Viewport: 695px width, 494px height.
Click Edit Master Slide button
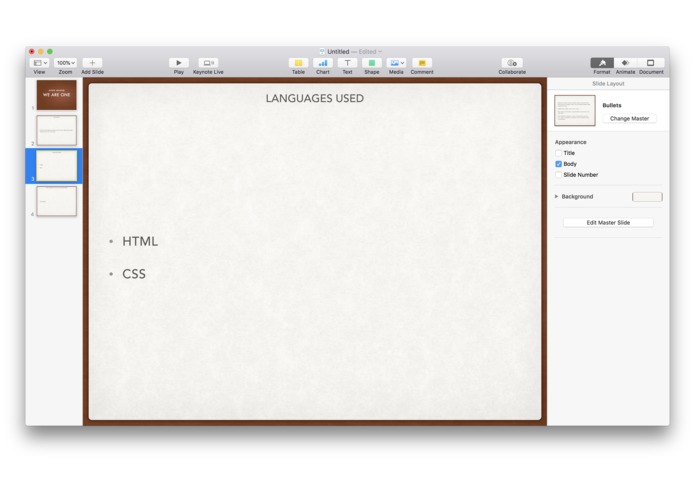pos(608,222)
